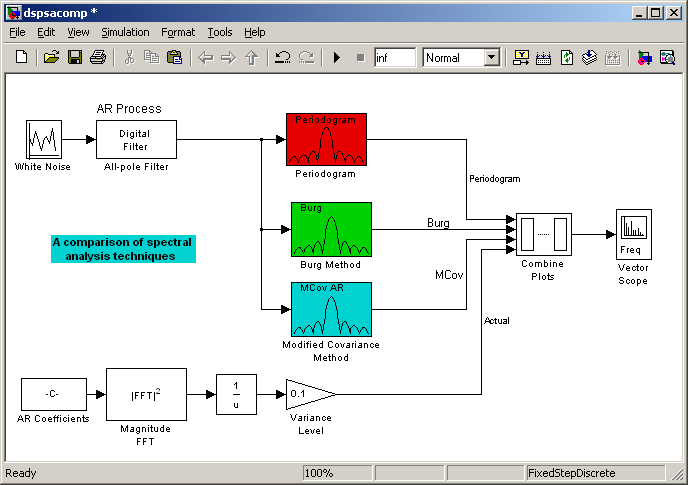Expand the Normal simulation mode dropdown
The height and width of the screenshot is (485, 688).
pos(491,58)
